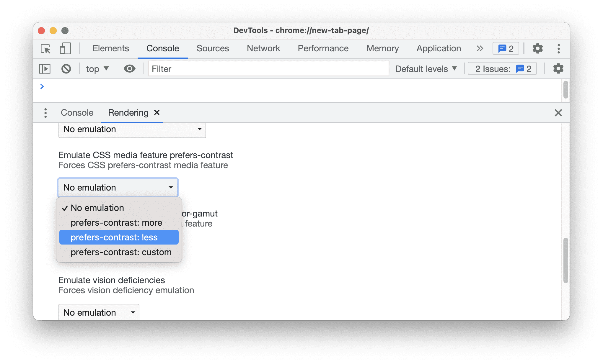Click the Filter input field
This screenshot has height=364, width=603.
(268, 69)
